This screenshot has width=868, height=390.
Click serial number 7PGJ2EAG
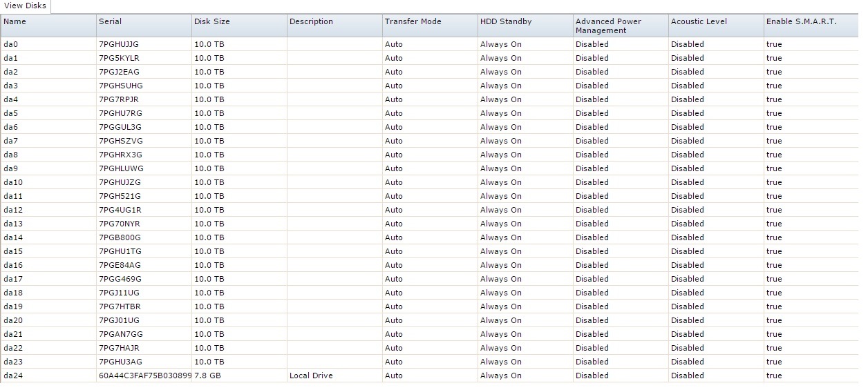pyautogui.click(x=120, y=72)
